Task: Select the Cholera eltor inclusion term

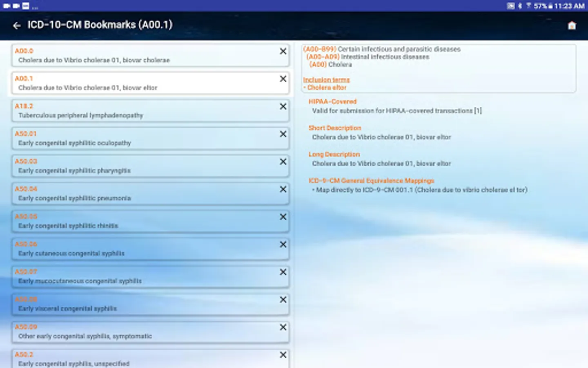Action: pyautogui.click(x=327, y=88)
